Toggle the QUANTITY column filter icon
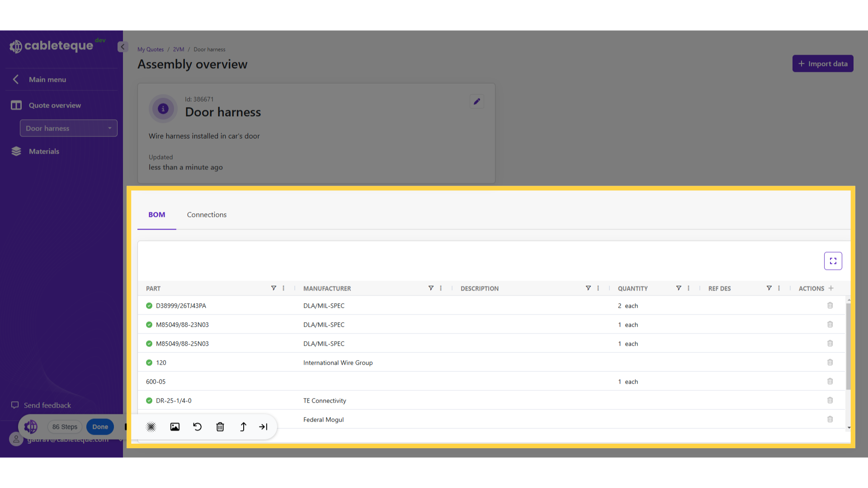Screen dimensions: 868x488 (x=679, y=288)
